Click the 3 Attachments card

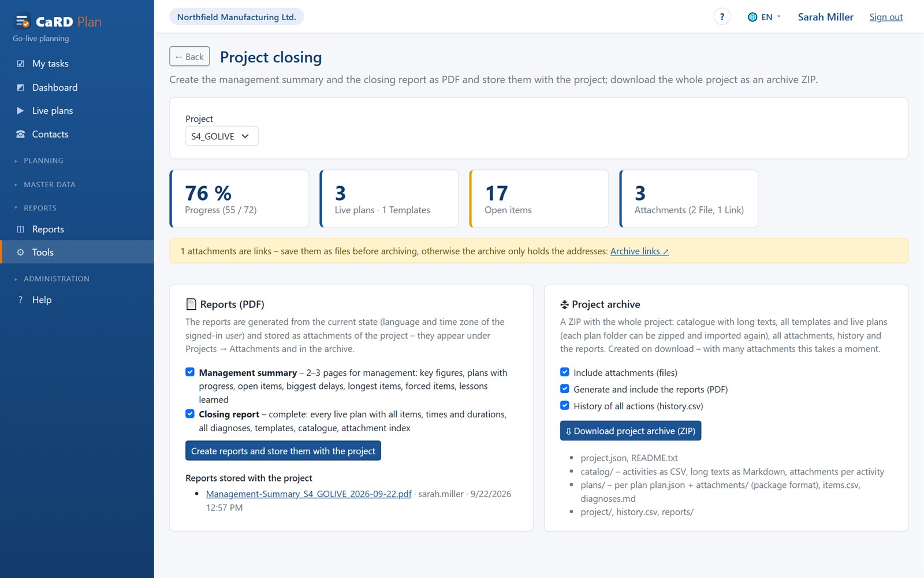(689, 199)
